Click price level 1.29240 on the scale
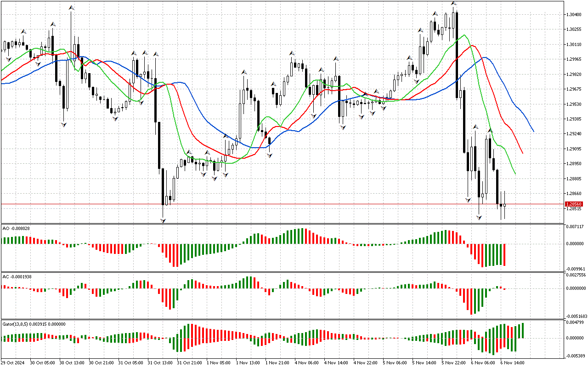The width and height of the screenshot is (588, 368). click(574, 134)
